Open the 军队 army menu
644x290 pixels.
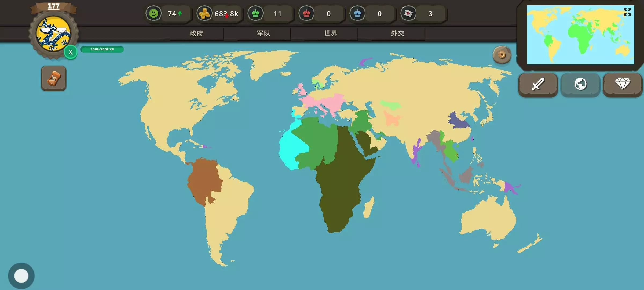[x=264, y=33]
